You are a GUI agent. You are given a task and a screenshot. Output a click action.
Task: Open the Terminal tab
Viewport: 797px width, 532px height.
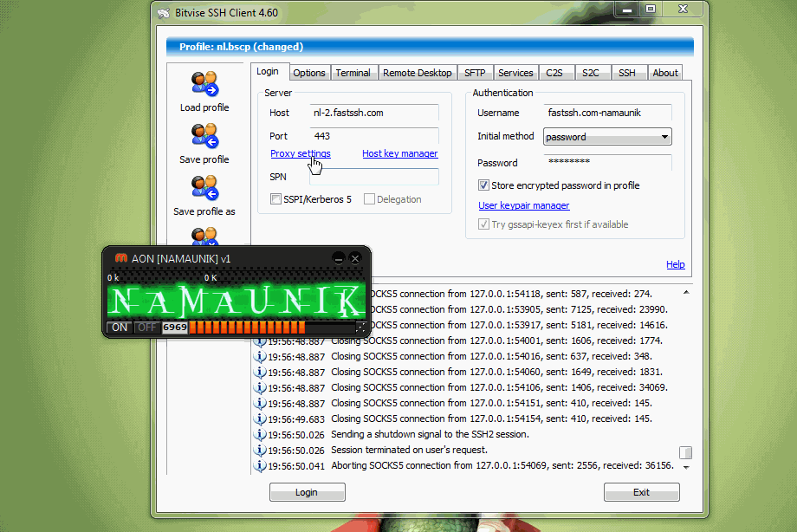click(x=353, y=73)
